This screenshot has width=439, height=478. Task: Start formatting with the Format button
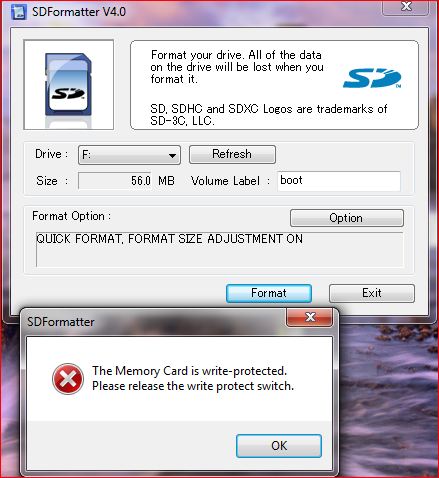(269, 293)
